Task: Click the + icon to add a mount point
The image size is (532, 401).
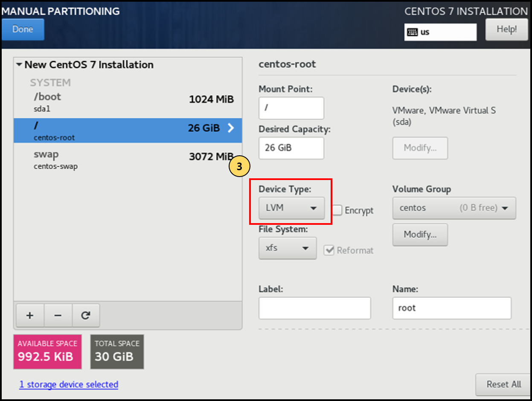Action: [x=29, y=315]
